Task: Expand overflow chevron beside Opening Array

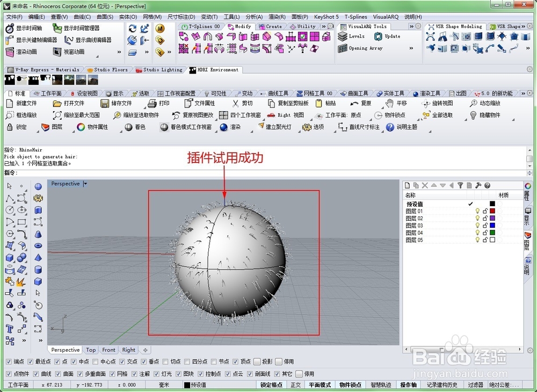Action: 411,48
